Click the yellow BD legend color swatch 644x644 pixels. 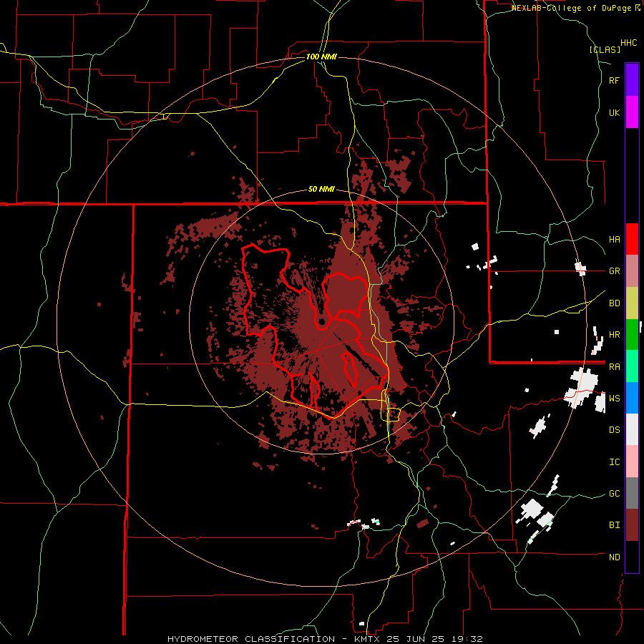click(632, 303)
